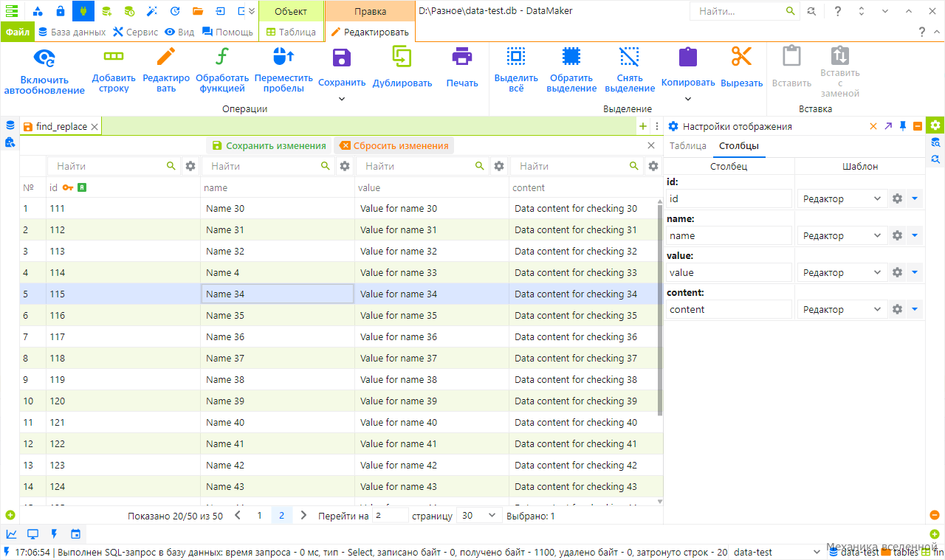The height and width of the screenshot is (560, 945).
Task: Click the shapes icon in quick toolbar
Action: tap(38, 11)
